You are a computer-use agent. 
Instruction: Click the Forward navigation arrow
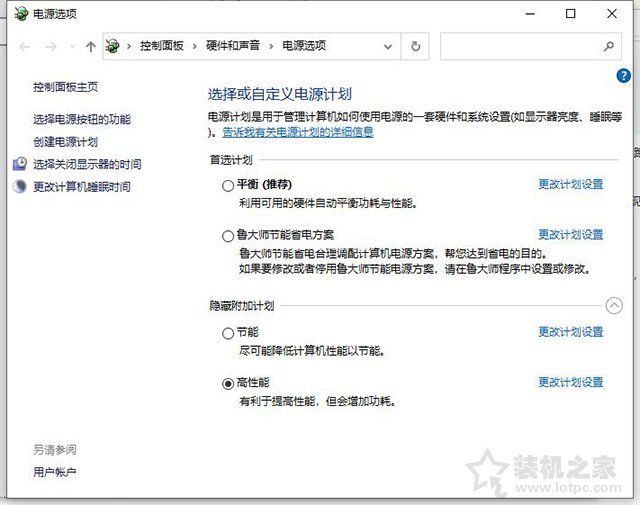point(51,47)
